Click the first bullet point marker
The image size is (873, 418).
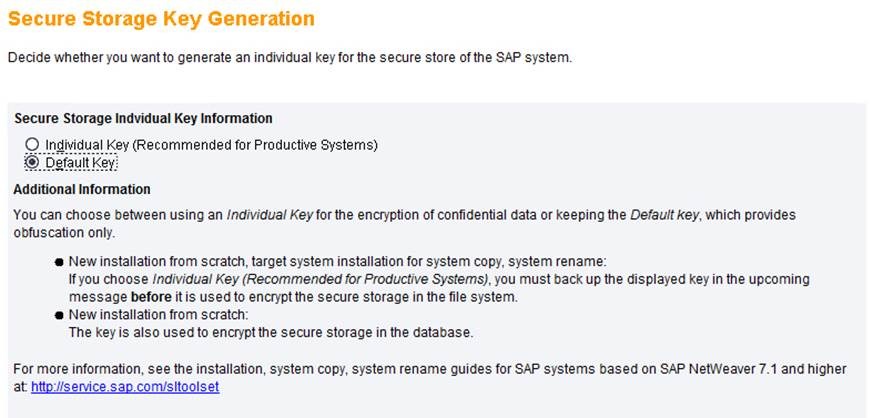pos(59,262)
